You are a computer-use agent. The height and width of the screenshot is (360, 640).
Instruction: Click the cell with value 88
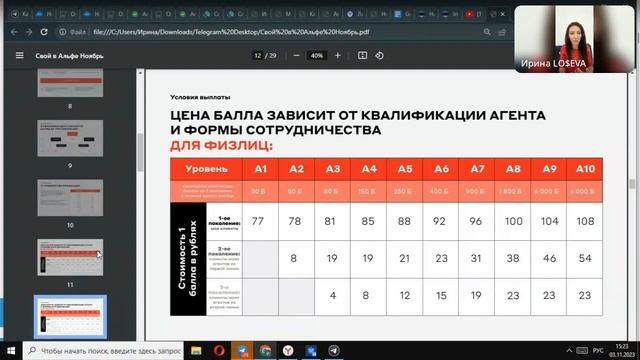[x=404, y=221]
